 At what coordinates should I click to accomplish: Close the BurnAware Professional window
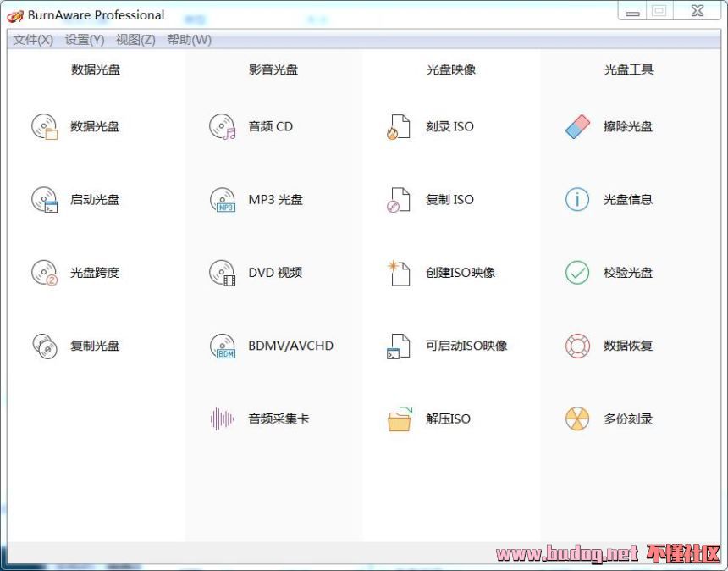pos(698,11)
